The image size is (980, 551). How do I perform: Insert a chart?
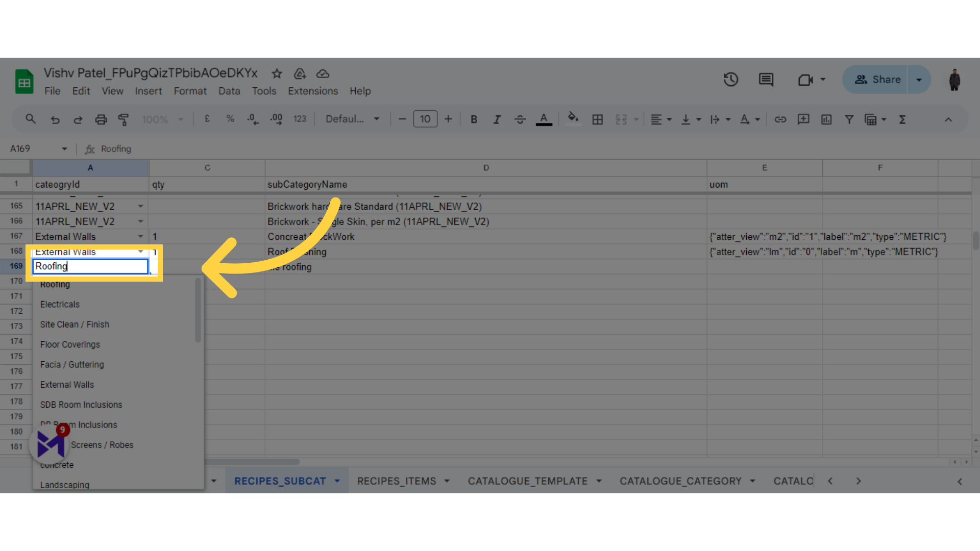(x=826, y=119)
